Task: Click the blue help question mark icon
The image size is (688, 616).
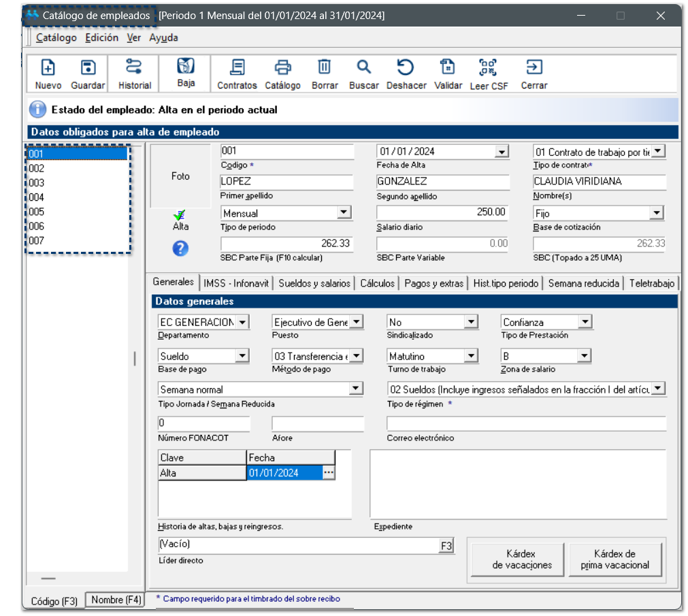Action: (180, 249)
